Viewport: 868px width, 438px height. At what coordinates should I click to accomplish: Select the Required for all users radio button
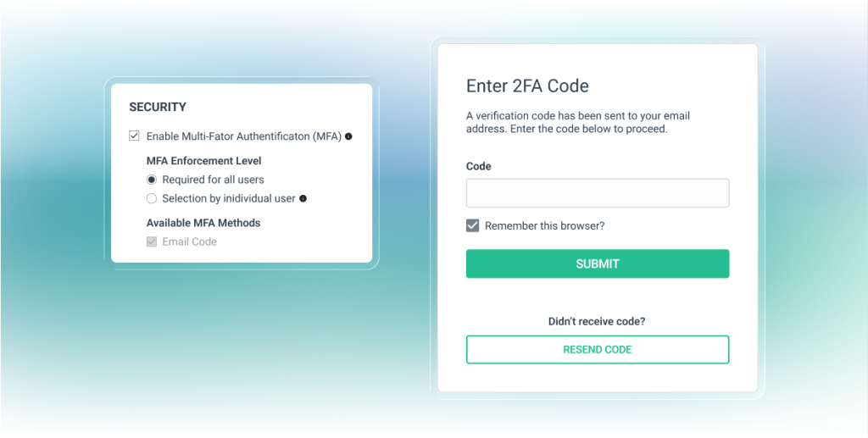(152, 180)
